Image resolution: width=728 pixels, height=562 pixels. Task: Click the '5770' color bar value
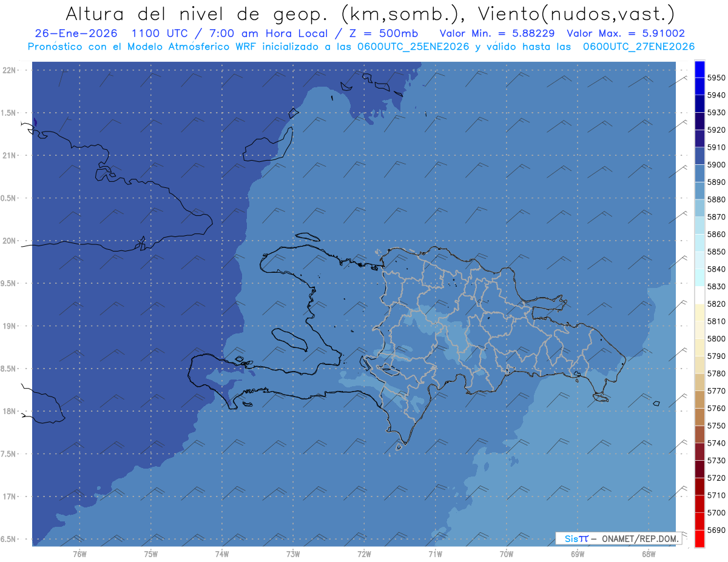point(716,391)
